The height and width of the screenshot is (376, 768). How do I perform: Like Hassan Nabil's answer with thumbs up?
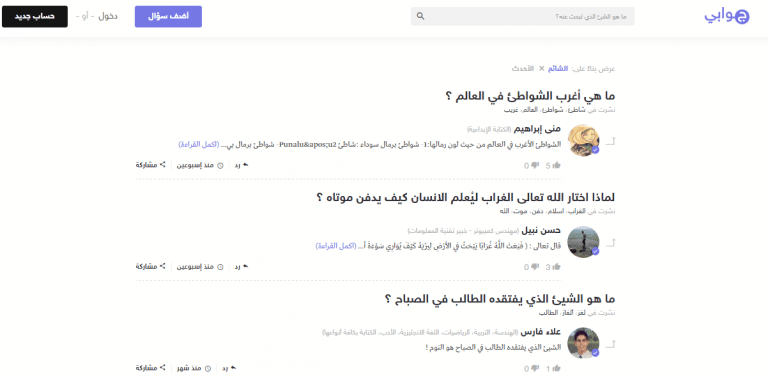click(556, 267)
